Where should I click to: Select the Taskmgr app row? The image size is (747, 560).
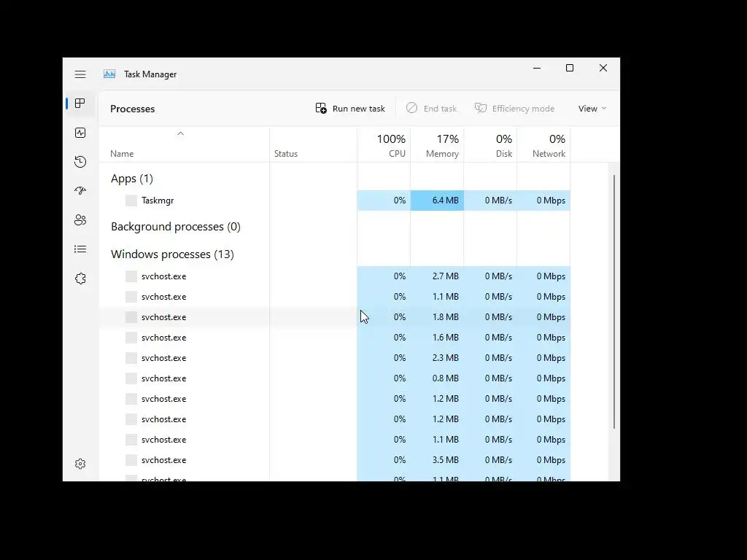tap(334, 201)
